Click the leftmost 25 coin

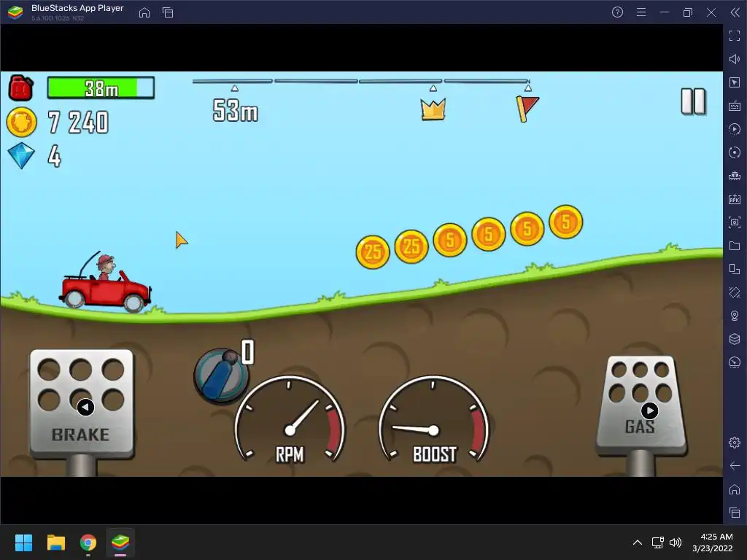[x=373, y=252]
